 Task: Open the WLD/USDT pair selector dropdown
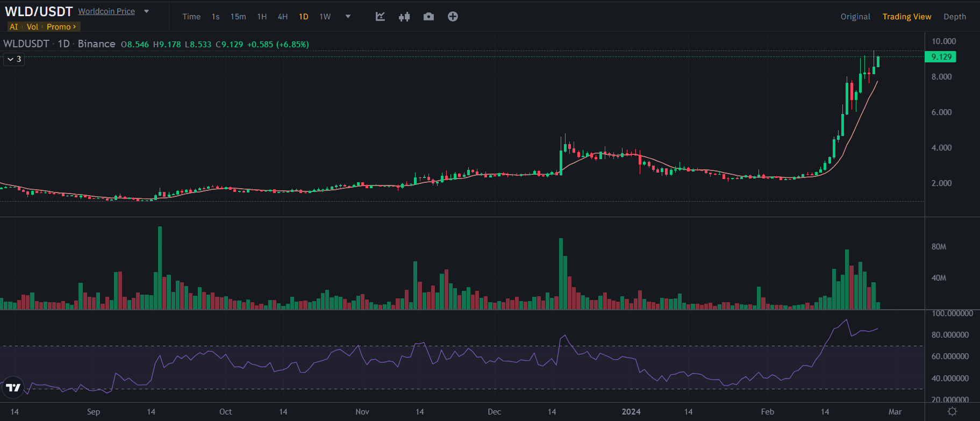click(146, 11)
